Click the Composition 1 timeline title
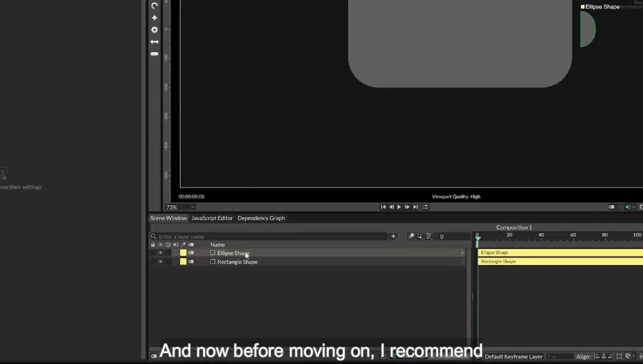643x364 pixels. [514, 227]
